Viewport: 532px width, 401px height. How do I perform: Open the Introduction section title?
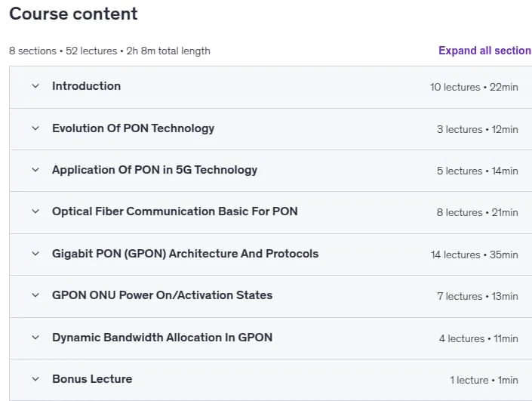(87, 86)
